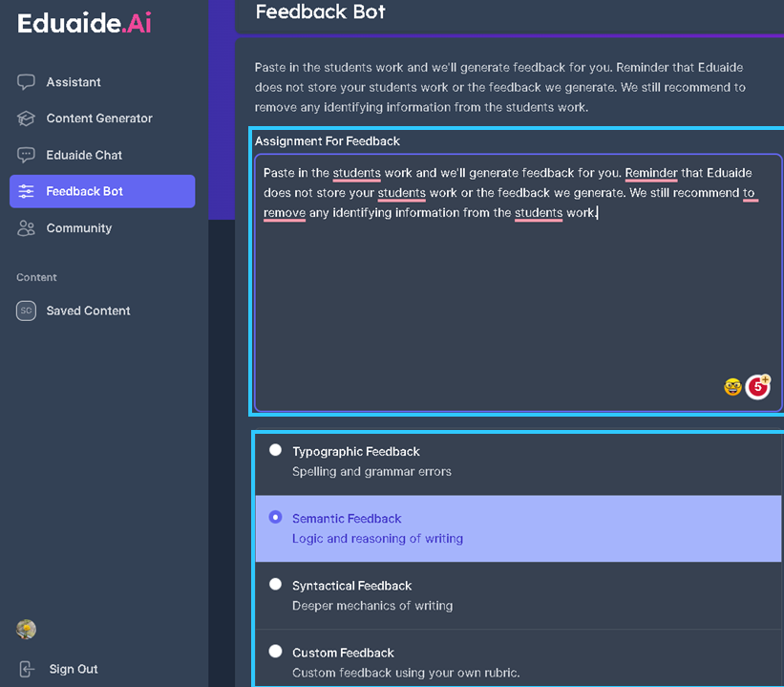This screenshot has height=687, width=784.
Task: Click the Saved Content SC badge icon
Action: pos(26,311)
